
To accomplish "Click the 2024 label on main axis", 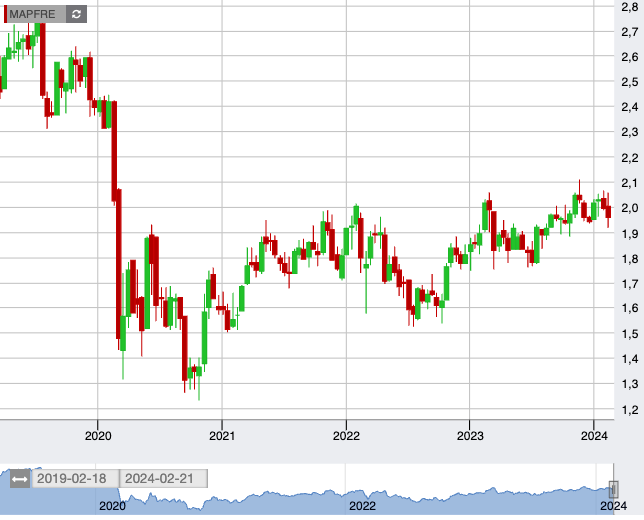I will click(594, 436).
